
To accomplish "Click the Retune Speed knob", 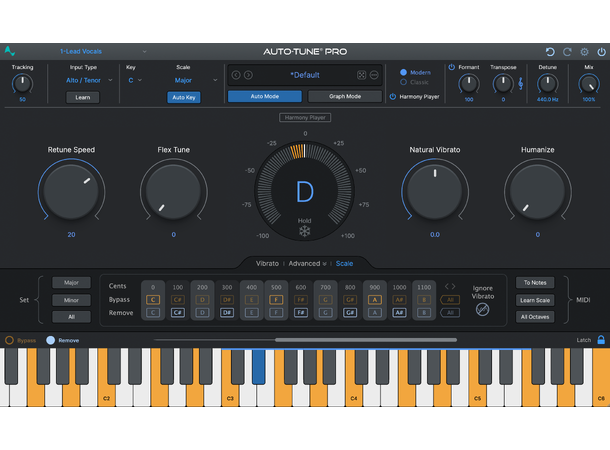I will pos(71,191).
